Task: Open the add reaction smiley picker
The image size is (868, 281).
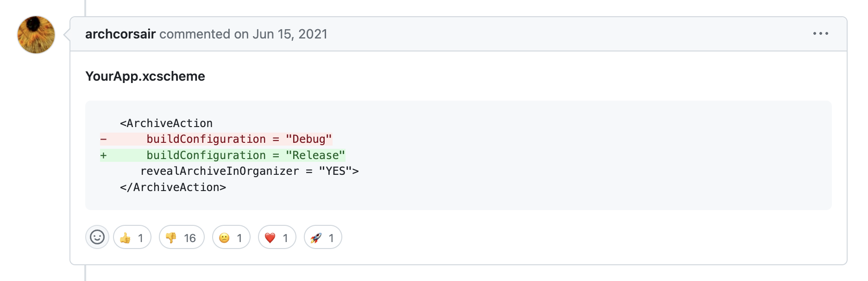Action: click(97, 237)
